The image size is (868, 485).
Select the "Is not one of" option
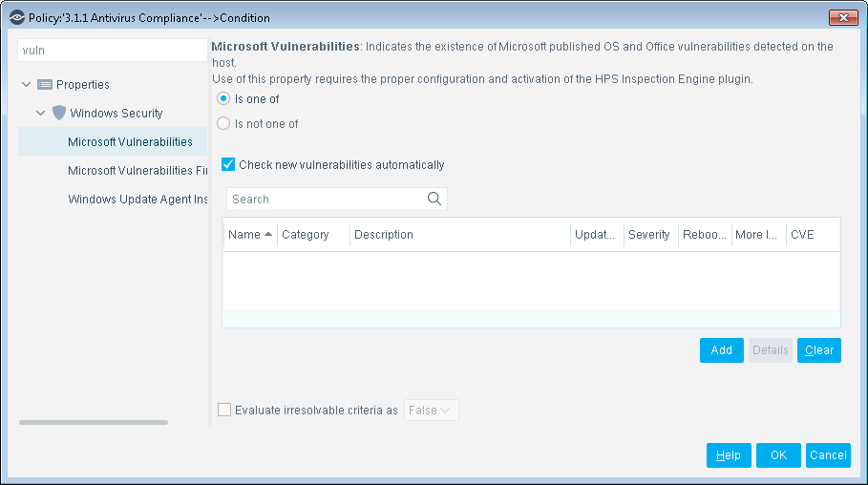223,123
